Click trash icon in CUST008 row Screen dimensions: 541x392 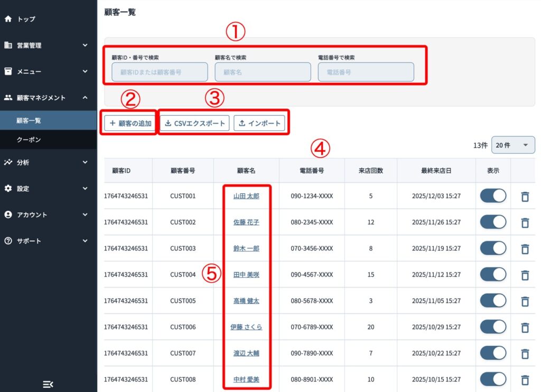pos(525,379)
